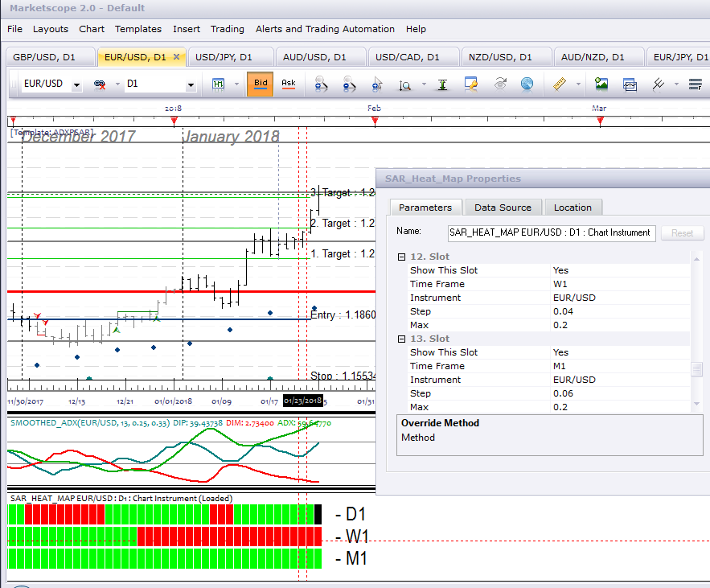The width and height of the screenshot is (710, 588).
Task: Collapse the 12. Slot section
Action: pos(401,257)
